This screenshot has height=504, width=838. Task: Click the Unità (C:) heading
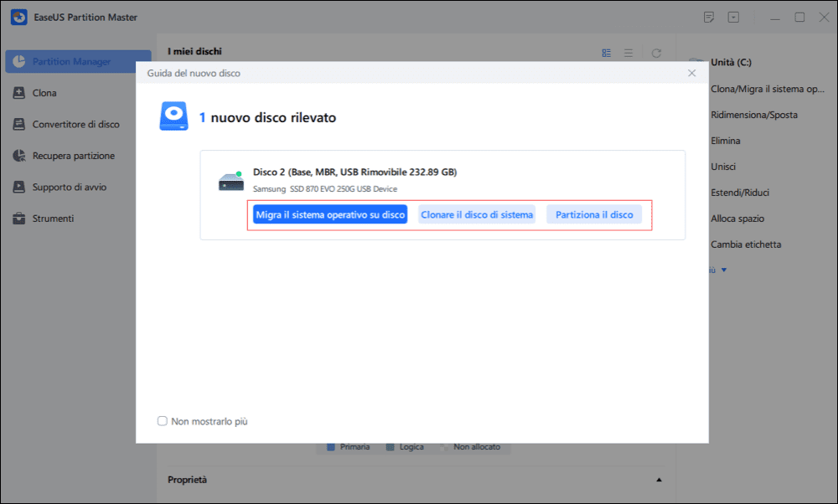[x=731, y=63]
